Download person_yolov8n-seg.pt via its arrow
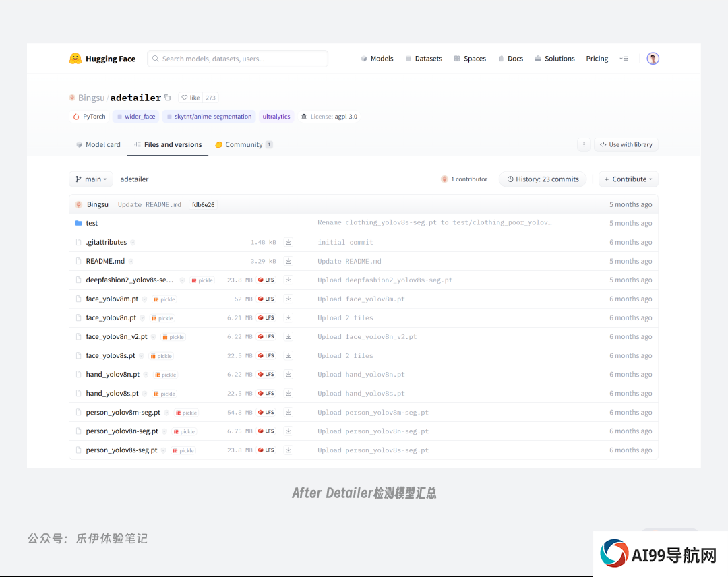This screenshot has height=577, width=728. 289,431
